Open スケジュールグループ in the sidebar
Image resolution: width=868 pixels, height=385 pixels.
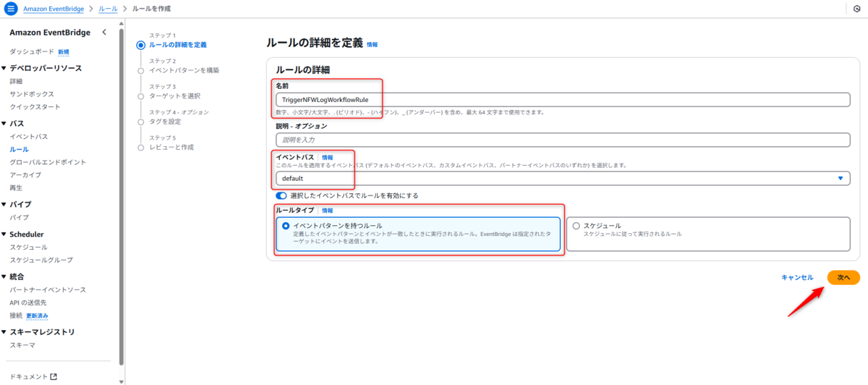[x=41, y=260]
